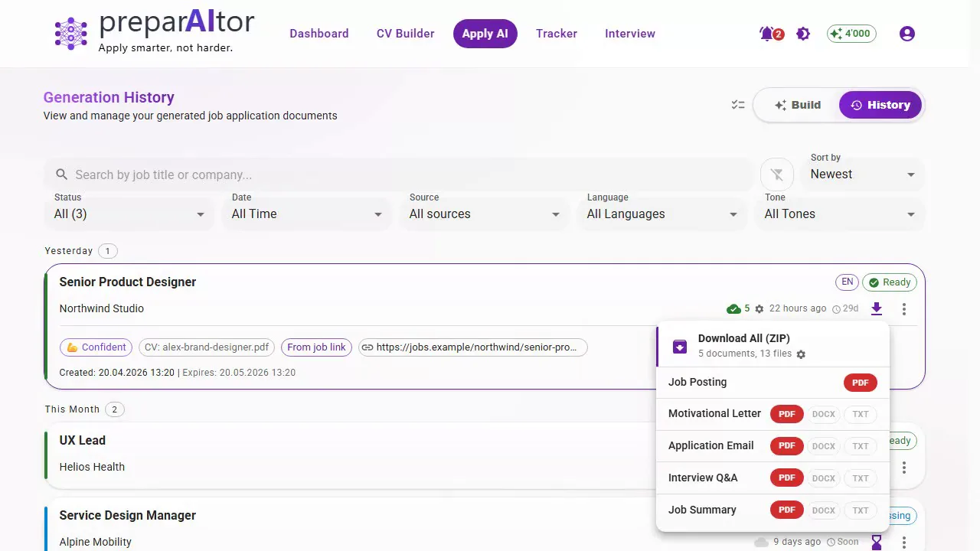The image size is (980, 551).
Task: Open the Sort by Newest dropdown
Action: pyautogui.click(x=863, y=174)
